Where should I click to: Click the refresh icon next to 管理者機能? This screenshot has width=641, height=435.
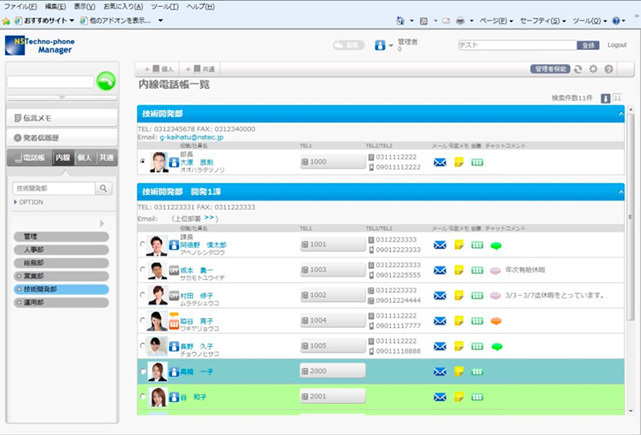[x=578, y=69]
